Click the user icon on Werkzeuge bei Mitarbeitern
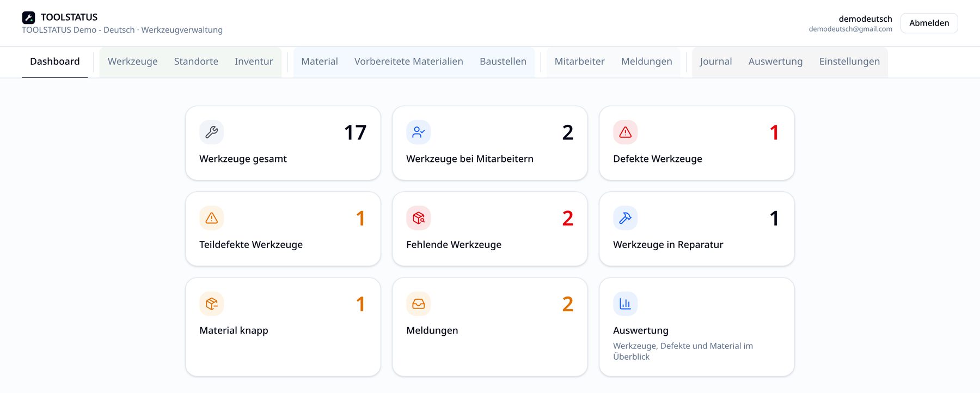The image size is (980, 393). (x=419, y=132)
